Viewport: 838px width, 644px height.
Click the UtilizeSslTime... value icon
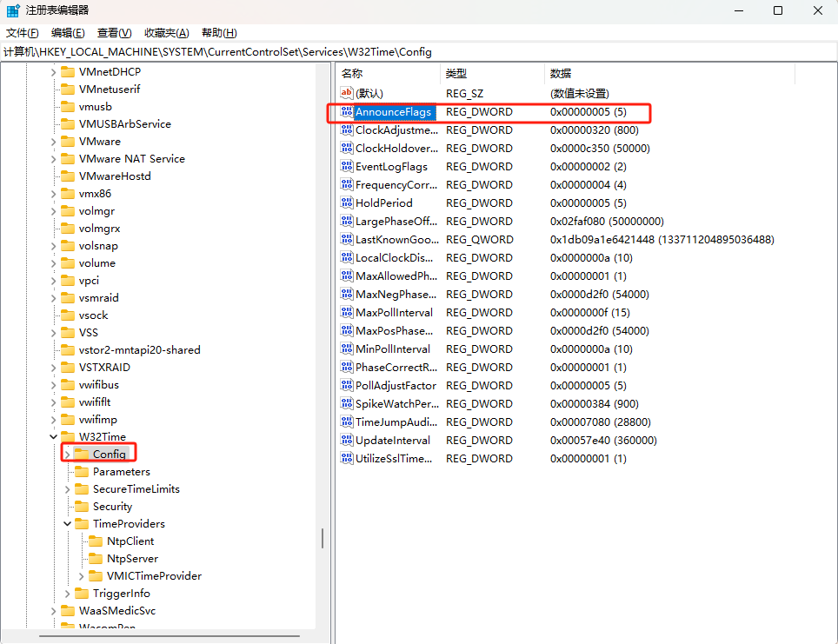(x=347, y=459)
